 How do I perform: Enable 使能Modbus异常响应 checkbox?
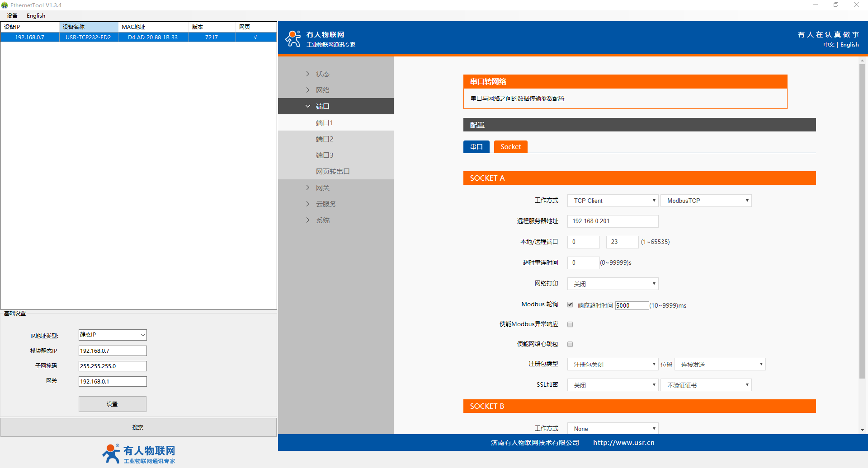(570, 324)
